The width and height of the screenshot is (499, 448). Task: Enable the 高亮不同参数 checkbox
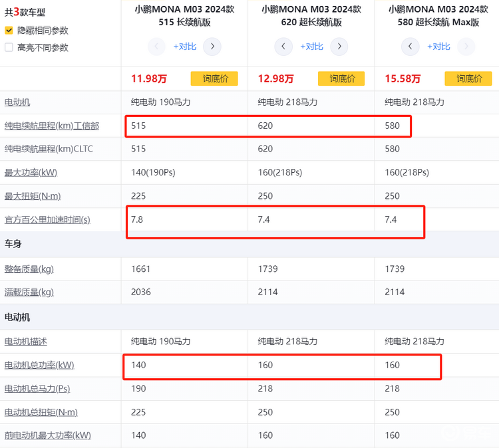click(9, 48)
